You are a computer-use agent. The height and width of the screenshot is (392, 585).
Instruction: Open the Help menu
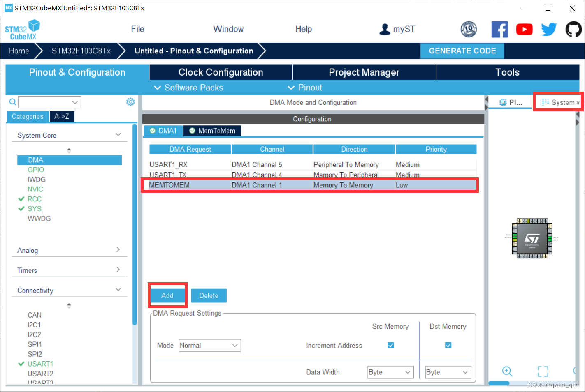pyautogui.click(x=304, y=29)
